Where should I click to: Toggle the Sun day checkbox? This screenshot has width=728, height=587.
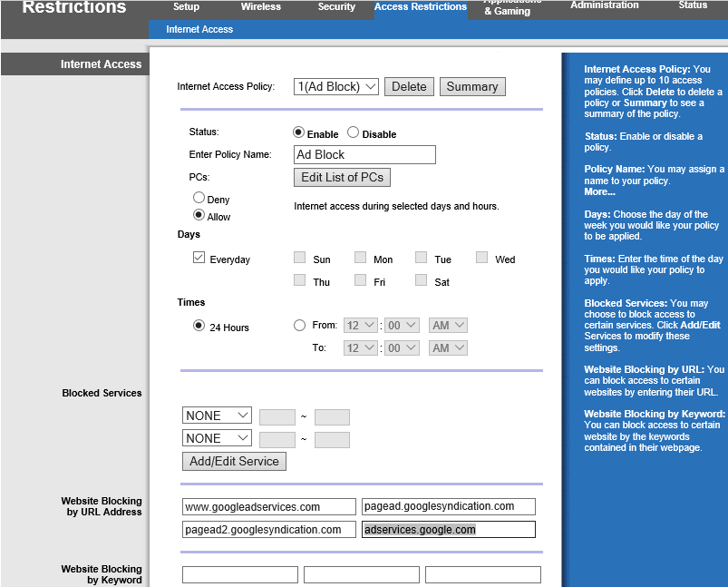[299, 258]
